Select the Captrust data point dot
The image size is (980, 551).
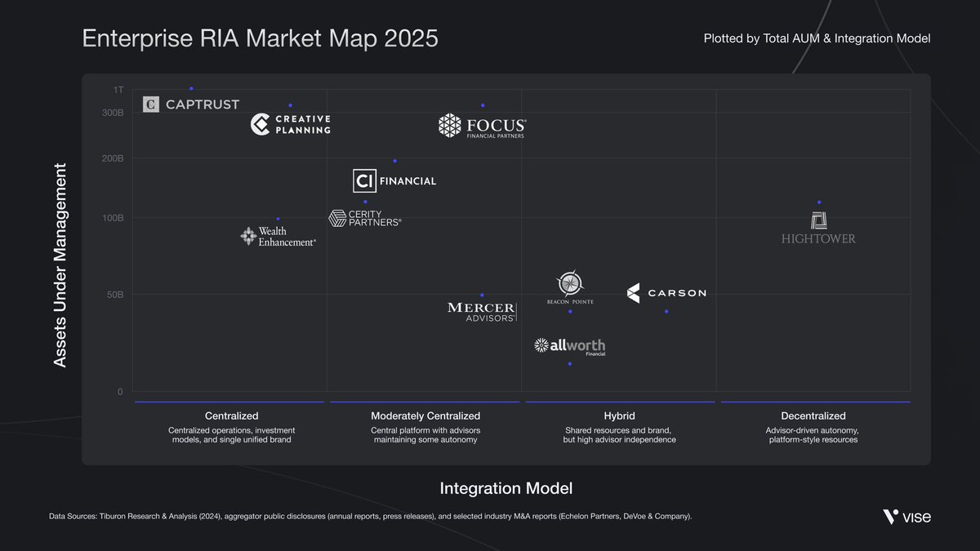point(191,88)
